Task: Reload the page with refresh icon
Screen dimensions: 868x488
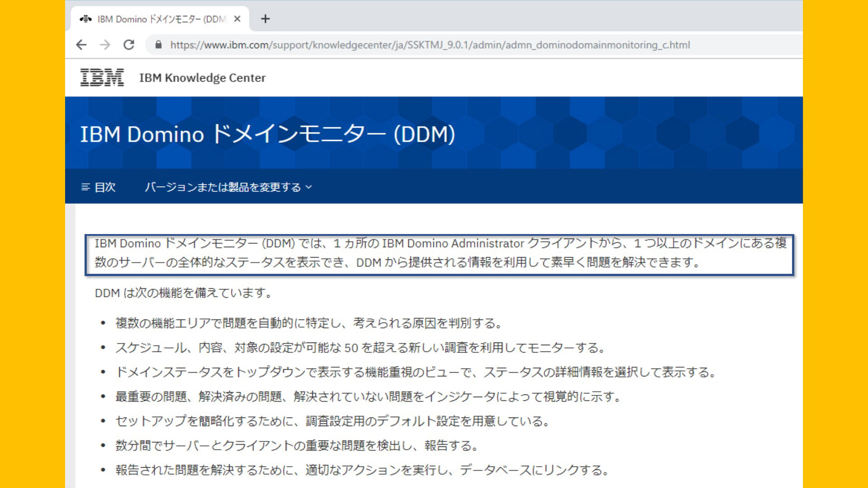Action: pyautogui.click(x=129, y=45)
